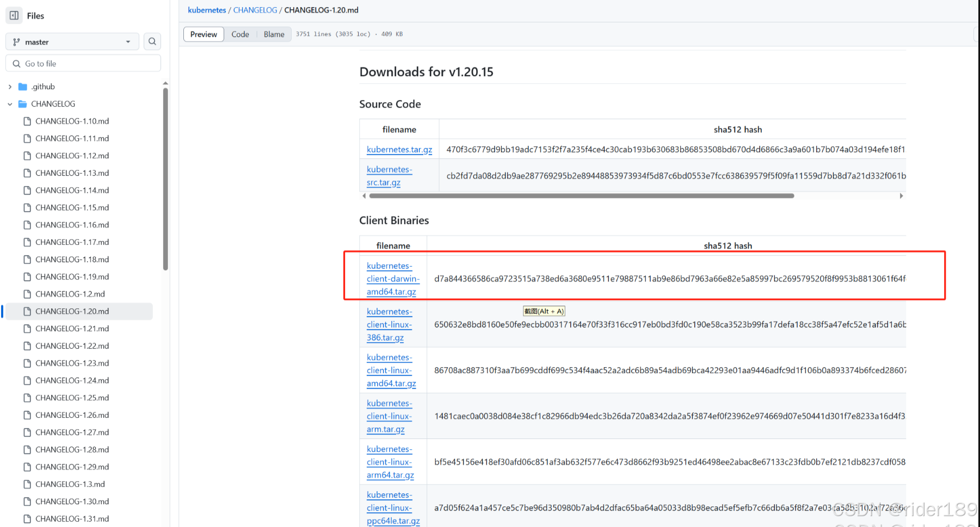Screen dimensions: 980x527
Task: Click Source Code table horizontal scrollbar thumb
Action: coord(581,196)
